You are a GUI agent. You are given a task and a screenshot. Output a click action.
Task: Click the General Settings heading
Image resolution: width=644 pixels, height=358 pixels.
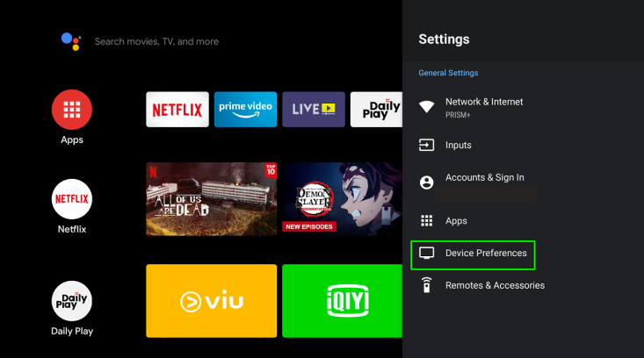448,73
